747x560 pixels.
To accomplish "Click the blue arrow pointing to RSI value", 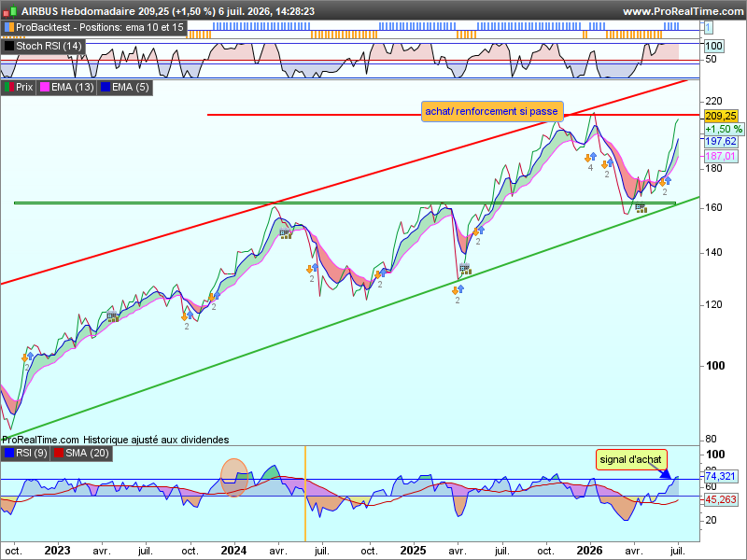I will [x=666, y=474].
